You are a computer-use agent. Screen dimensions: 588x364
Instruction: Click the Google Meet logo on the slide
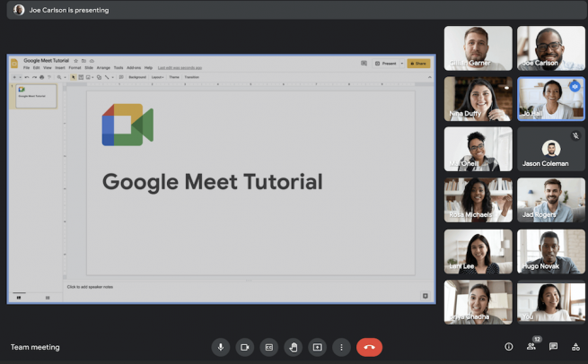[127, 126]
